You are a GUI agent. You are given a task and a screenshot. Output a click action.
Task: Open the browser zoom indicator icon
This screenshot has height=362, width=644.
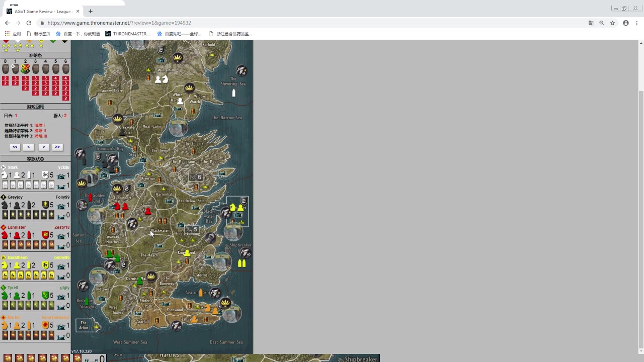tap(601, 23)
